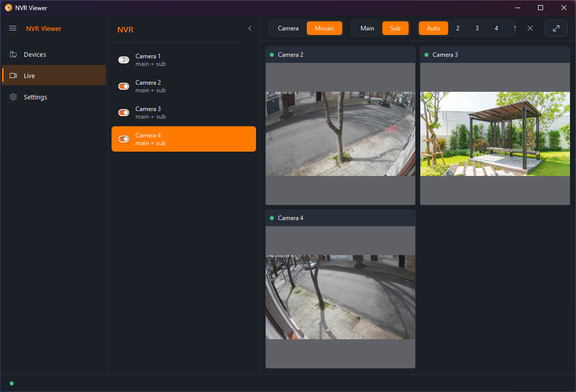Click the orange NVR Viewer sidebar title
Image resolution: width=576 pixels, height=392 pixels.
pyautogui.click(x=43, y=29)
